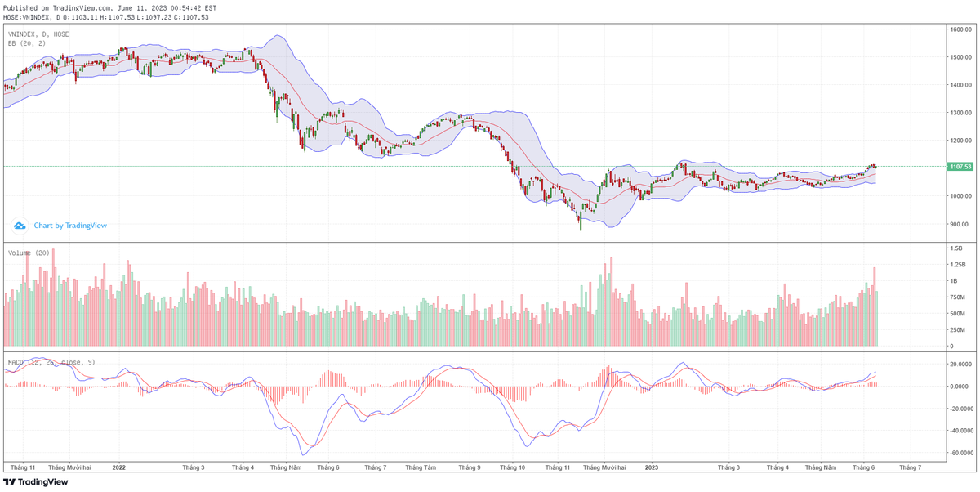
Task: Click the 1600.00 price scale label
Action: pos(959,29)
